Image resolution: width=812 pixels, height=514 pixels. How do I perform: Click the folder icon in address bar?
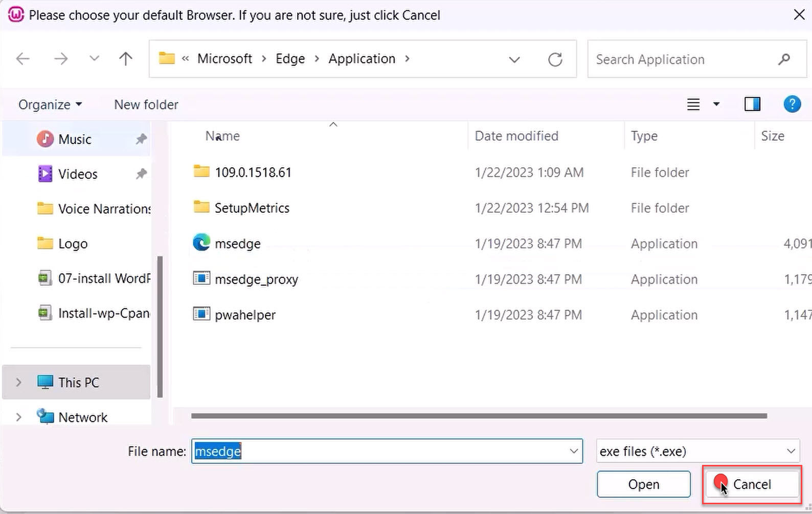pos(167,58)
